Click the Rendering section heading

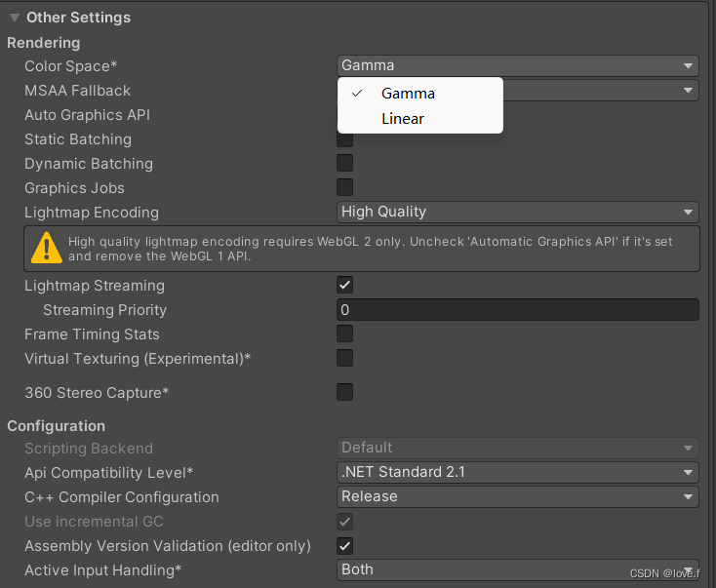pos(44,43)
